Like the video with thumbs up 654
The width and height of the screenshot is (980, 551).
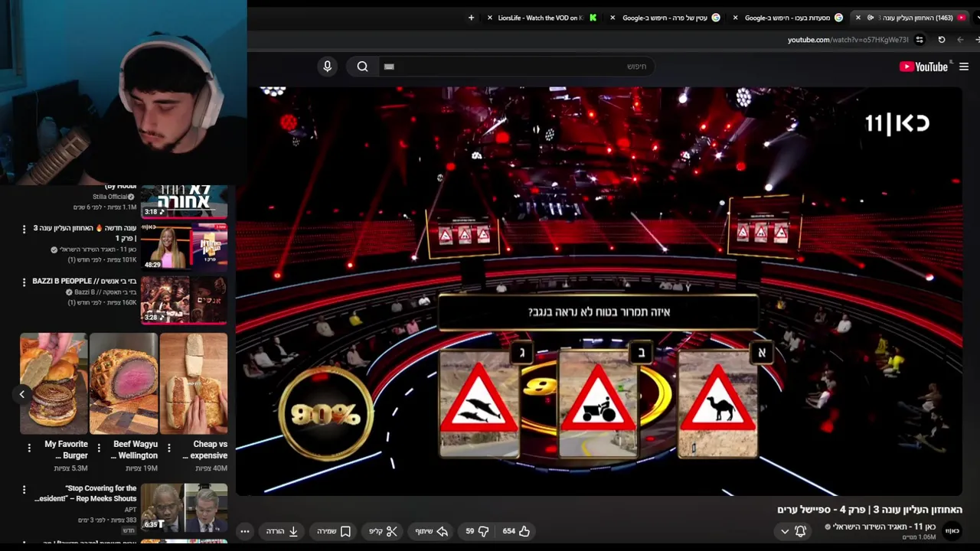point(516,531)
